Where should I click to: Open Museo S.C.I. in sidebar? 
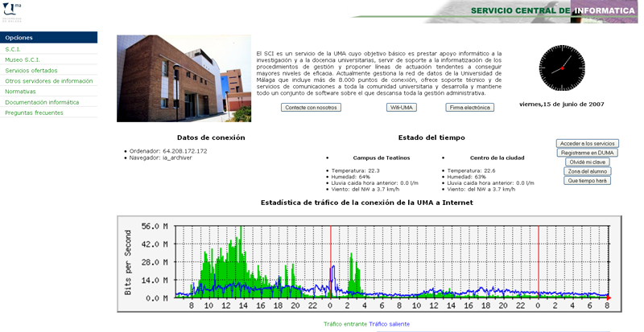click(23, 60)
